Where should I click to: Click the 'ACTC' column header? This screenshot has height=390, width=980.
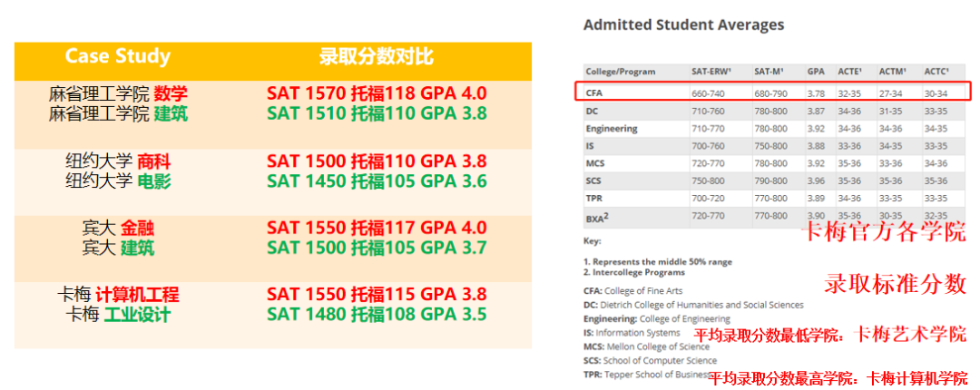936,72
